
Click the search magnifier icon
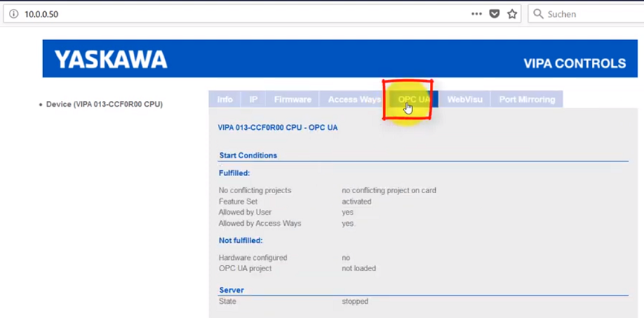538,14
